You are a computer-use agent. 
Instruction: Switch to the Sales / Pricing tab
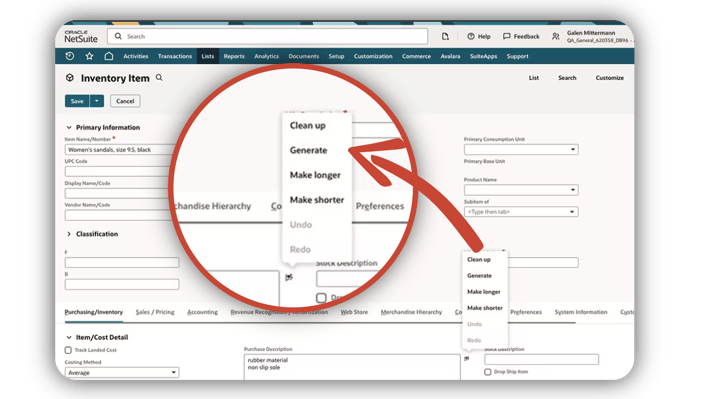pos(155,312)
